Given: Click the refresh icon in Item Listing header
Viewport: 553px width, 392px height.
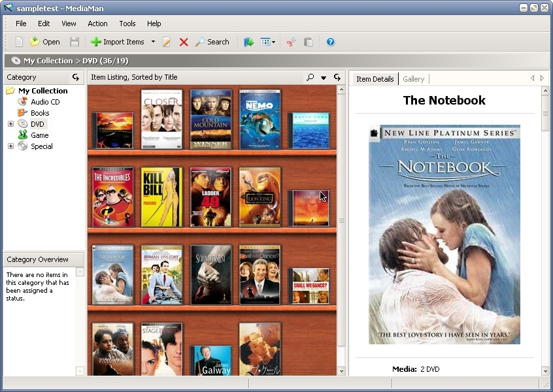Looking at the screenshot, I should [337, 77].
